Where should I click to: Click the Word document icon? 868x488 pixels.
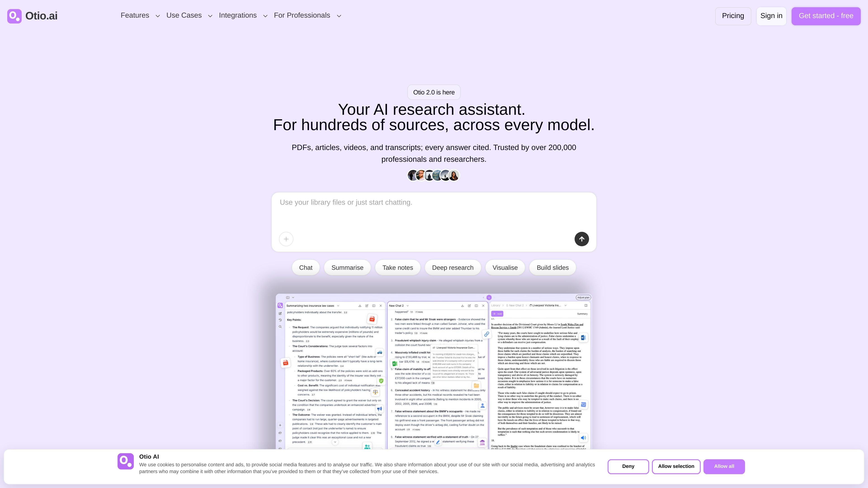pyautogui.click(x=583, y=338)
